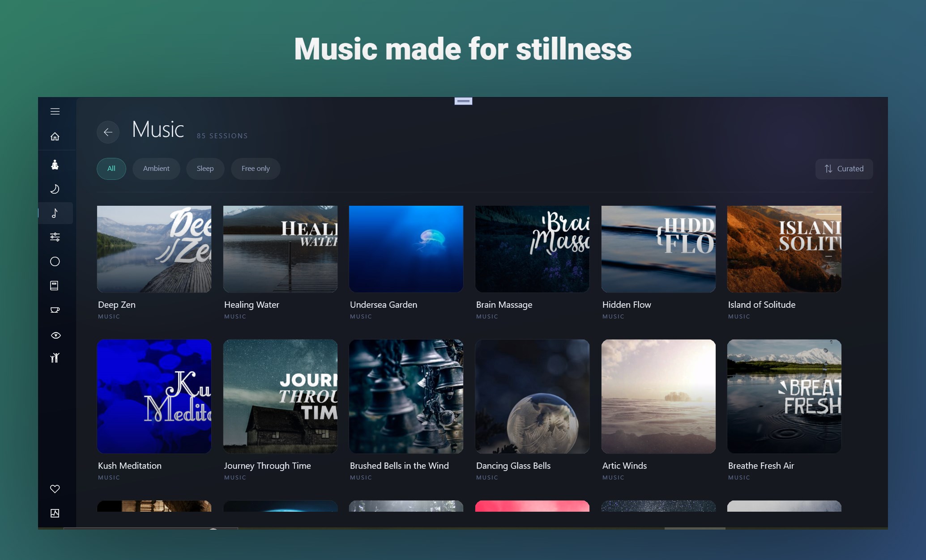The width and height of the screenshot is (926, 560).
Task: Open the stats chart icon at sidebar bottom
Action: [x=55, y=513]
